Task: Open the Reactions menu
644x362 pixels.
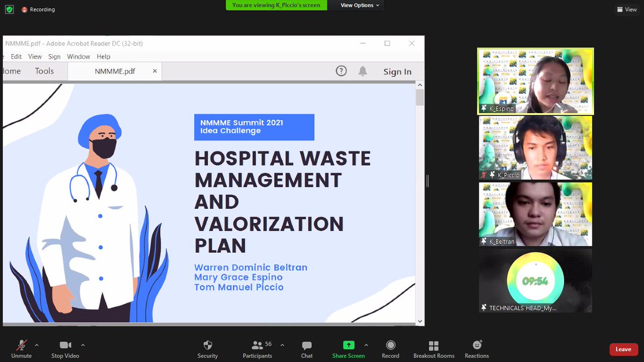Action: (x=477, y=349)
